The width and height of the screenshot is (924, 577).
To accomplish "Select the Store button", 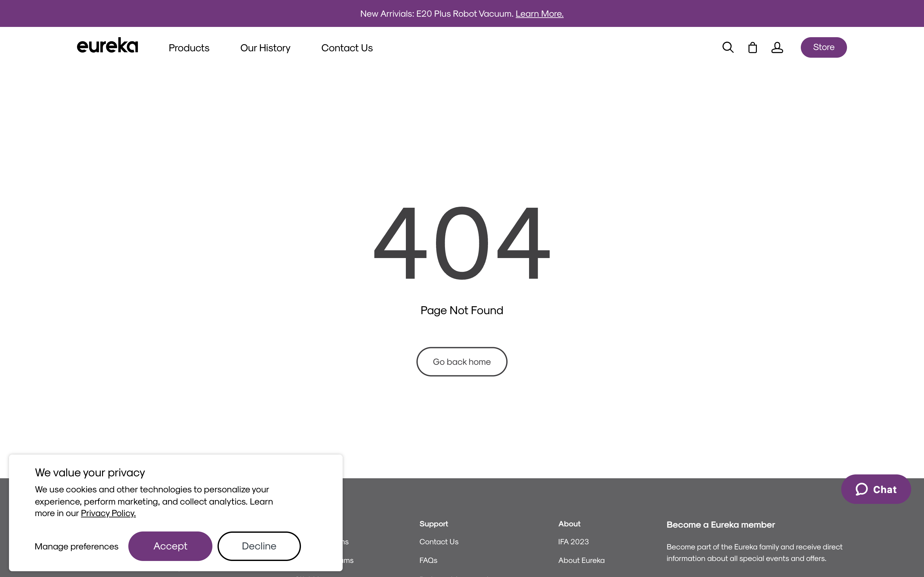I will pos(823,47).
